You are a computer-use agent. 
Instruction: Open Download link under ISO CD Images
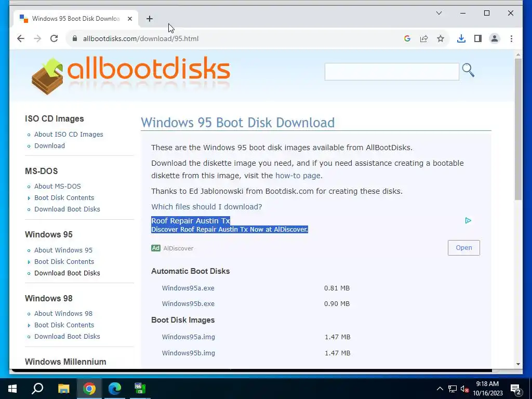point(49,145)
